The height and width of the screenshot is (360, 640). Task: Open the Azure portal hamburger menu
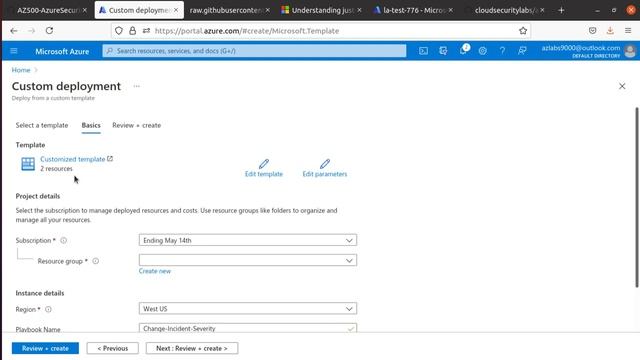14,51
